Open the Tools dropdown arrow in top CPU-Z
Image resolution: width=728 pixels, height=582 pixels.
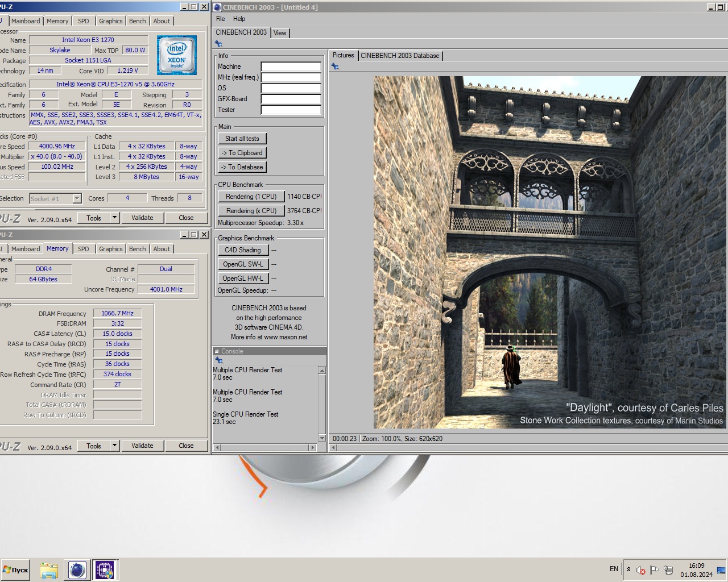click(x=114, y=218)
